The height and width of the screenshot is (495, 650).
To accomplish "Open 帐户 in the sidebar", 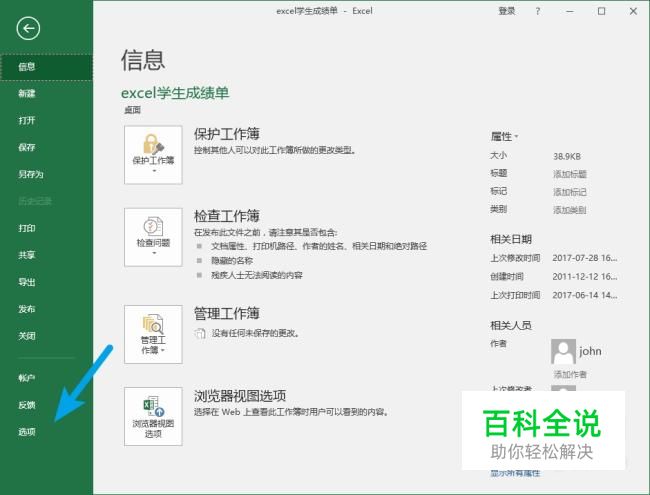I will [27, 378].
